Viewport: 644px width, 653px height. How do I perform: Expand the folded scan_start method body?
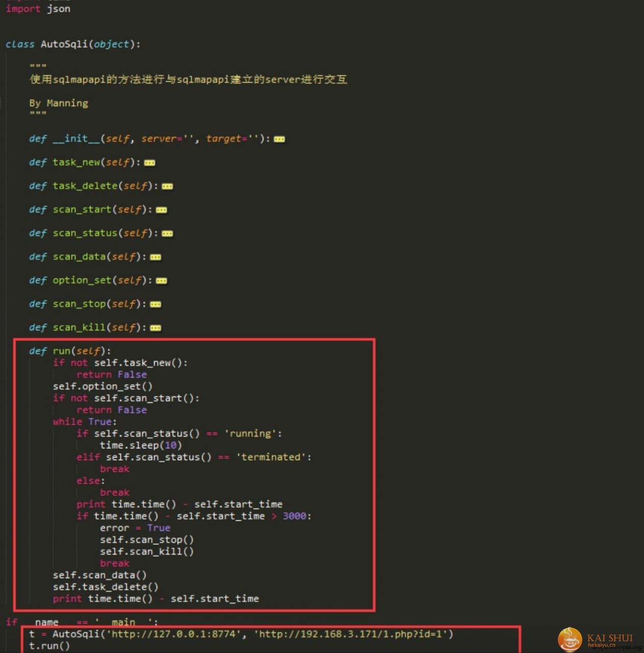tap(161, 210)
